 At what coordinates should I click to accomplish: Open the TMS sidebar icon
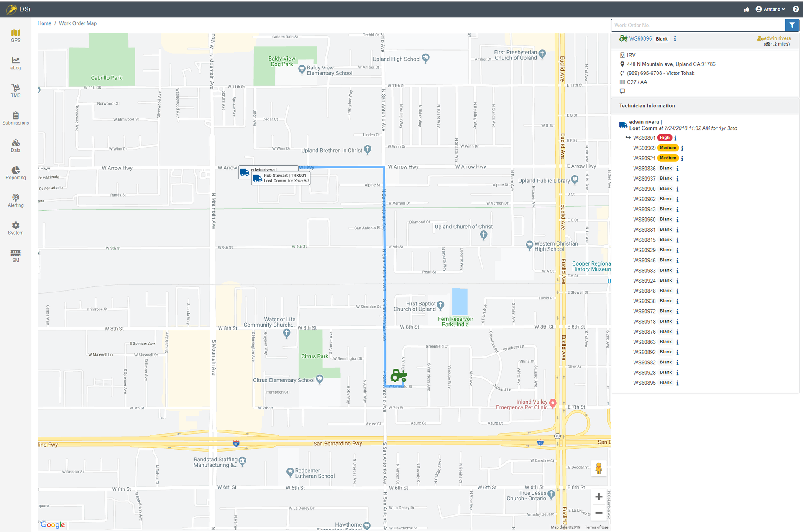pyautogui.click(x=15, y=90)
